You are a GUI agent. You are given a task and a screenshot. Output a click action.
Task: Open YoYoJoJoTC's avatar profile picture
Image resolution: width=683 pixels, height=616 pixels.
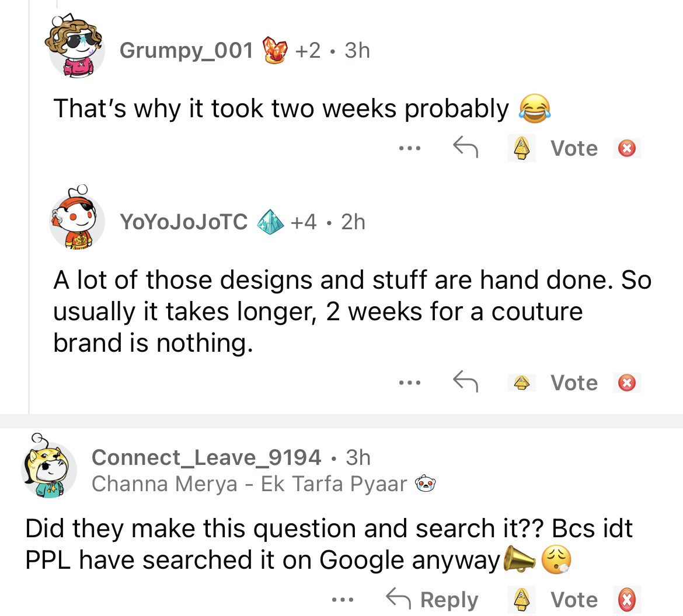point(77,220)
